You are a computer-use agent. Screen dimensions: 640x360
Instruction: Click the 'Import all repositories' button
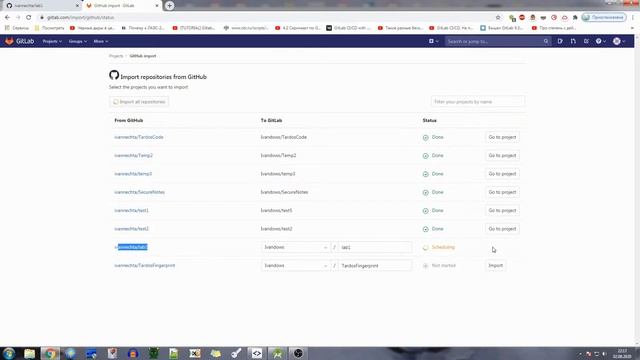(139, 102)
